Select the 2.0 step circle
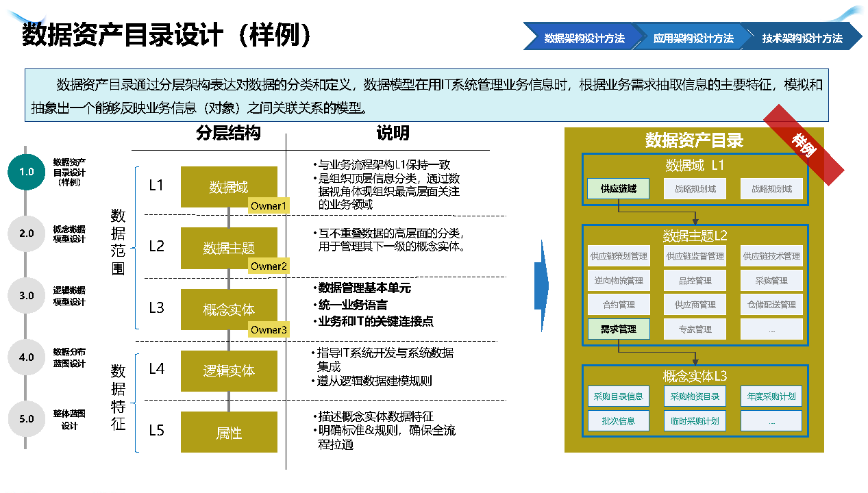The image size is (868, 493). [27, 233]
